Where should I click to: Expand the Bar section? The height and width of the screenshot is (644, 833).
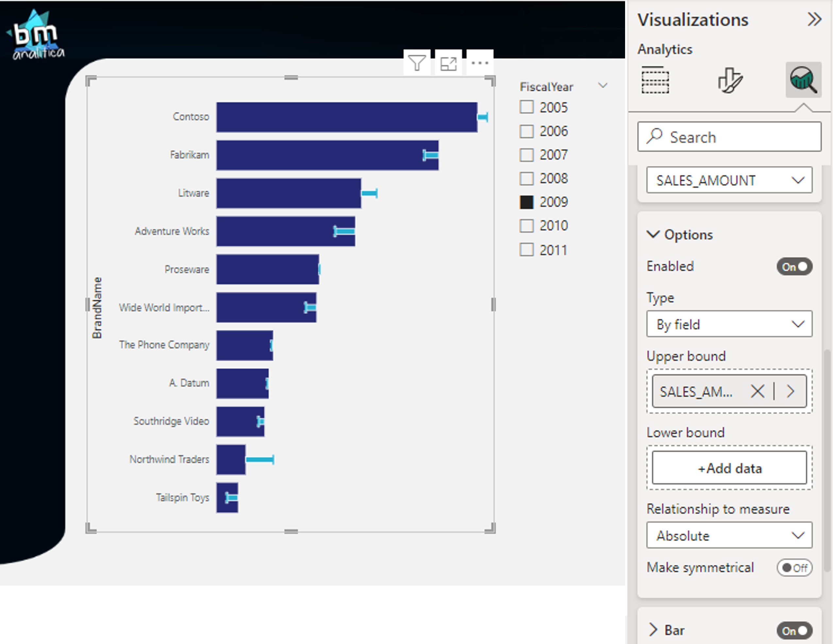click(x=653, y=630)
